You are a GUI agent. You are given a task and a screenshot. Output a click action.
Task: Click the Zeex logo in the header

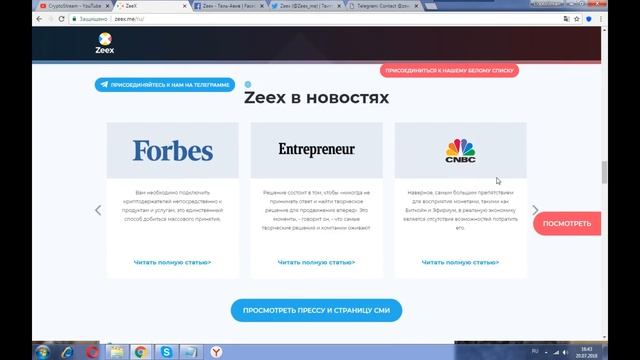(105, 43)
